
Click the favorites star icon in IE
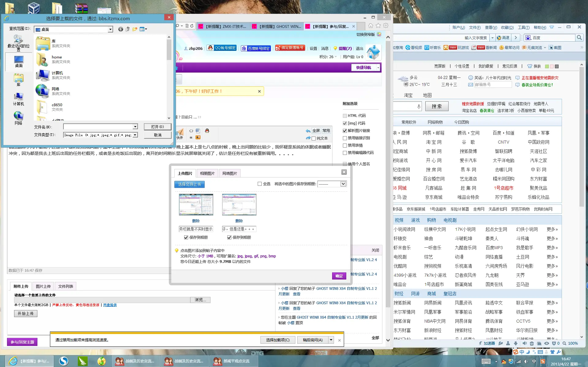378,26
